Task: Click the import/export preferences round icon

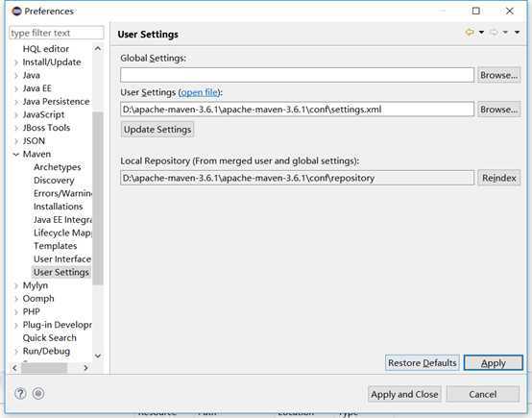Action: [x=38, y=394]
